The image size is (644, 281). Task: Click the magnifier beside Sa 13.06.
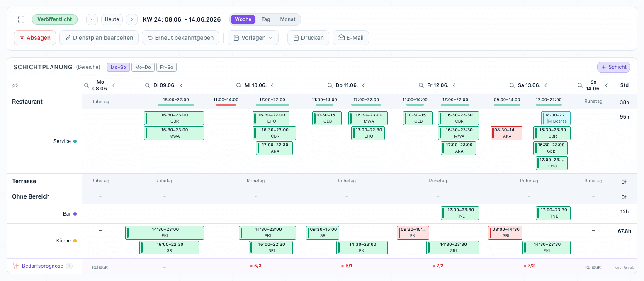click(x=512, y=85)
